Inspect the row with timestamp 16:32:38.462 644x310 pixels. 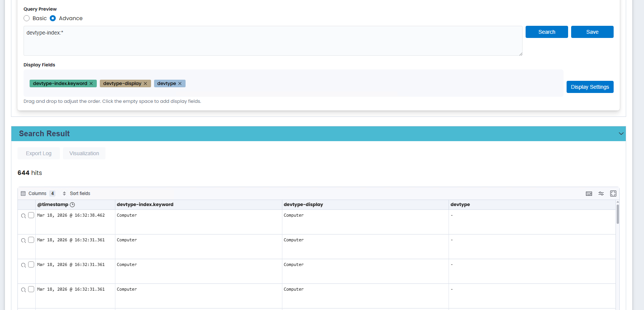pos(24,216)
